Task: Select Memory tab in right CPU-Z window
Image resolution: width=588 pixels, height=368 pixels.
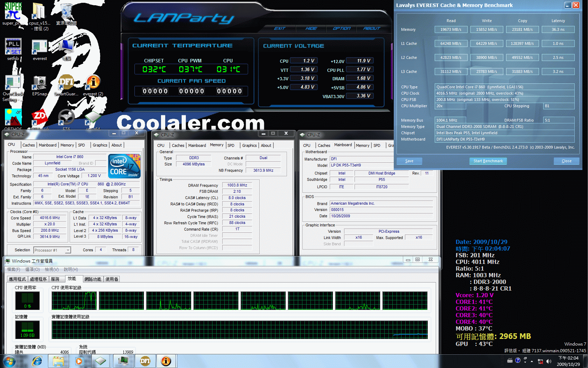Action: point(363,145)
